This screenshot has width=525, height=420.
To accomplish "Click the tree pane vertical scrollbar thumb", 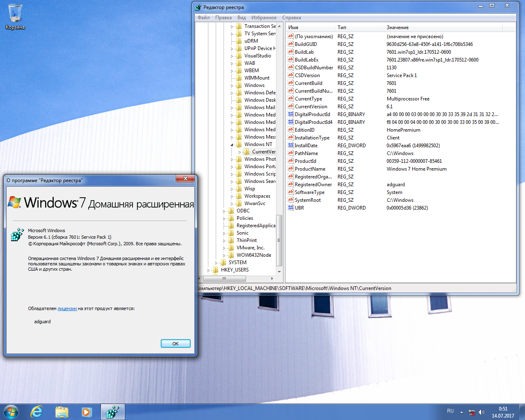I will [279, 240].
